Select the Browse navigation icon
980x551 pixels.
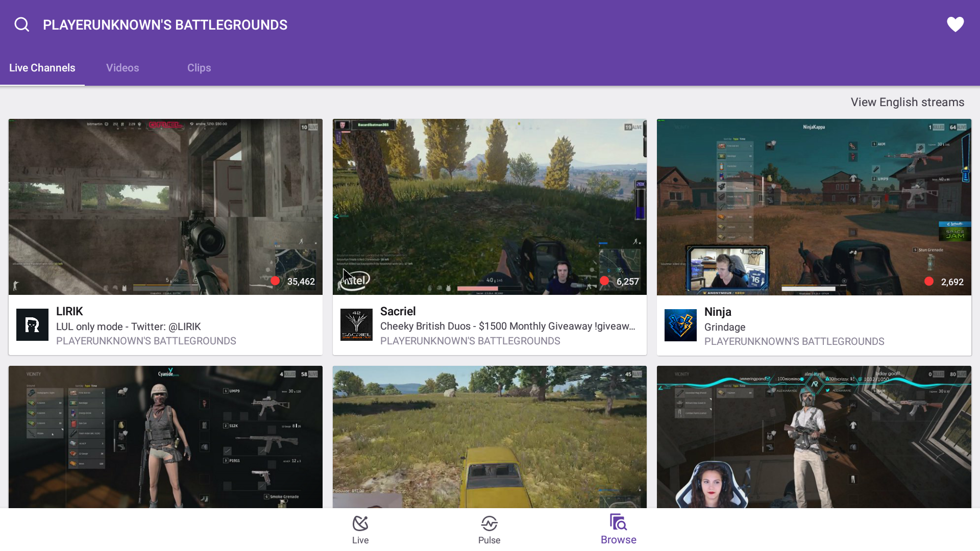click(x=618, y=523)
